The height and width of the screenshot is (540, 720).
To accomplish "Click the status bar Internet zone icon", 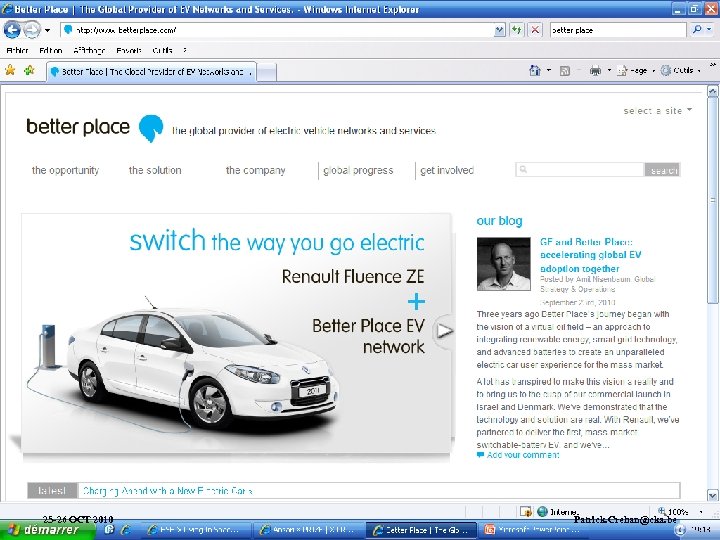I will click(x=542, y=511).
